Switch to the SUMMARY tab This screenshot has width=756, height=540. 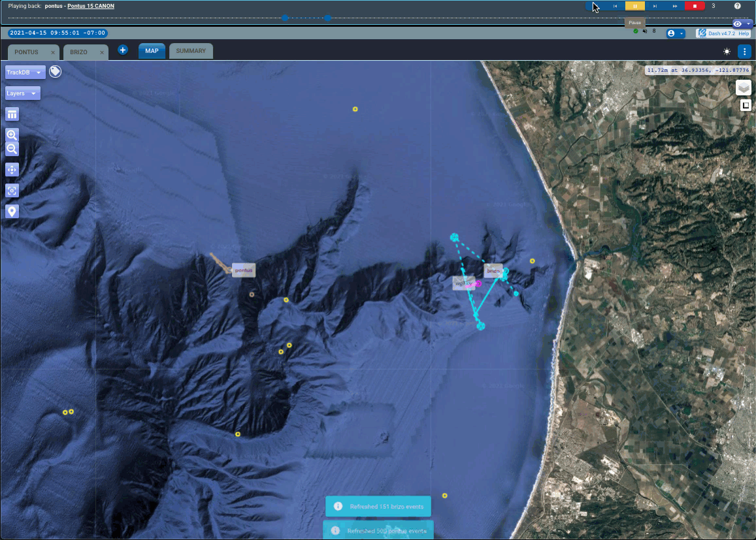(191, 51)
